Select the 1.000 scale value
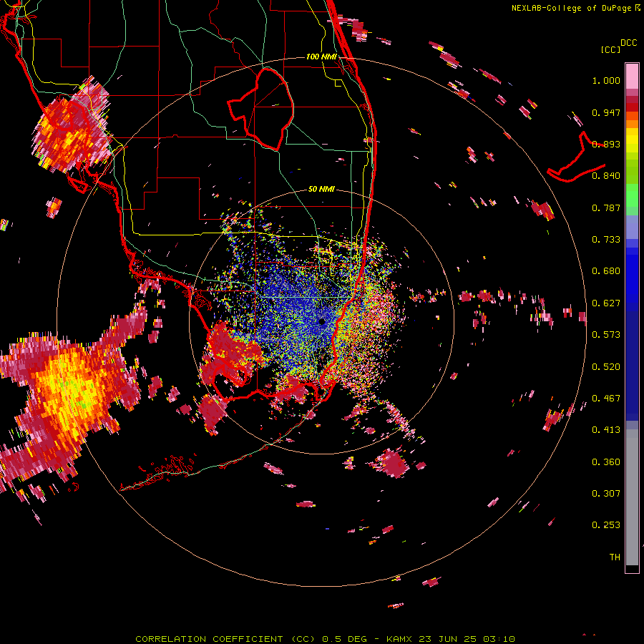The width and height of the screenshot is (644, 644). click(606, 80)
